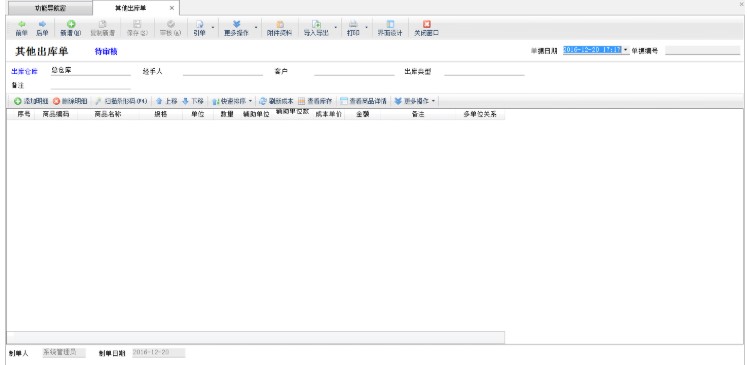
Task: Click the 经手人 input field
Action: point(222,71)
